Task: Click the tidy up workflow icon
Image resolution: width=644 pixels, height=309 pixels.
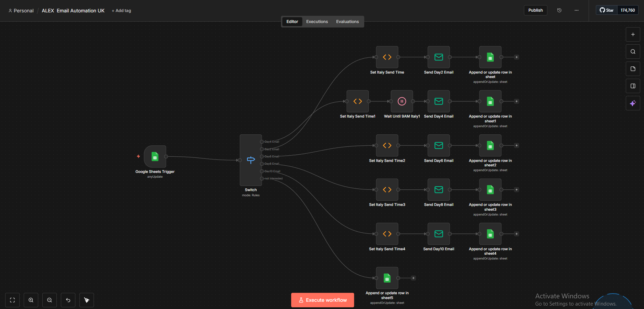Action: pos(87,300)
